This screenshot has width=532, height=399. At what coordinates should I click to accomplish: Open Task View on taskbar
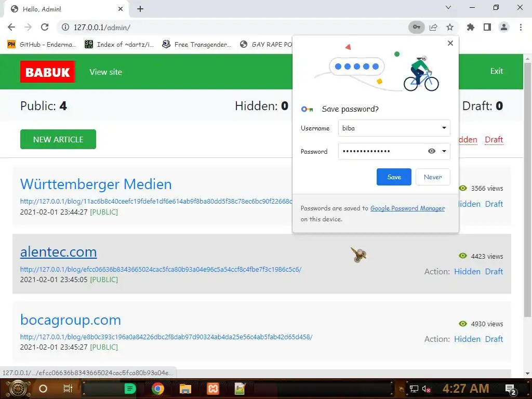click(68, 389)
